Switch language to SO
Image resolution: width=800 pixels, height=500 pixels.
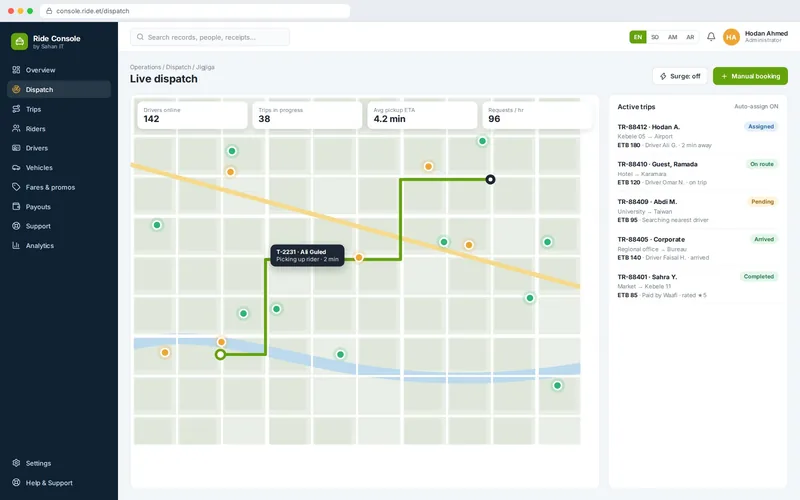pyautogui.click(x=655, y=37)
